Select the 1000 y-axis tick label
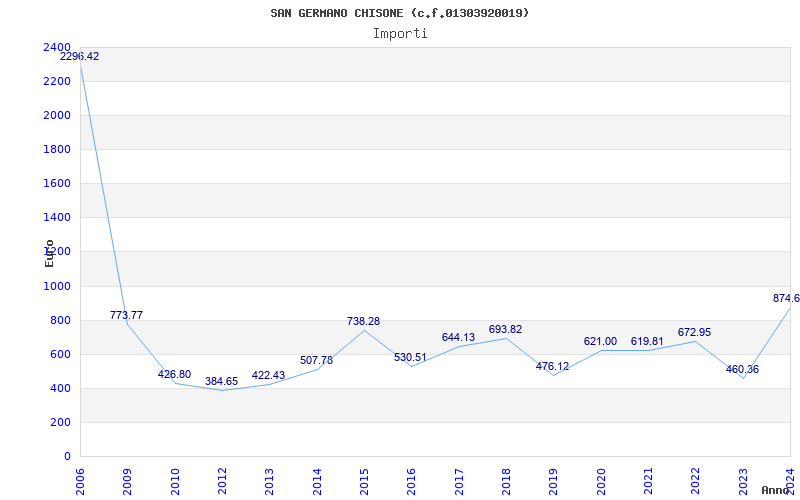800x500 pixels. pyautogui.click(x=57, y=286)
